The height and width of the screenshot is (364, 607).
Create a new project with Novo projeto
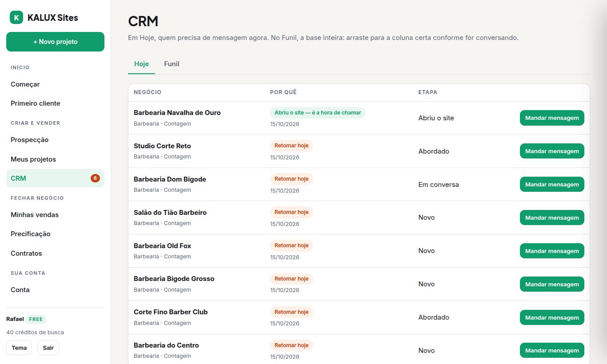click(x=55, y=42)
